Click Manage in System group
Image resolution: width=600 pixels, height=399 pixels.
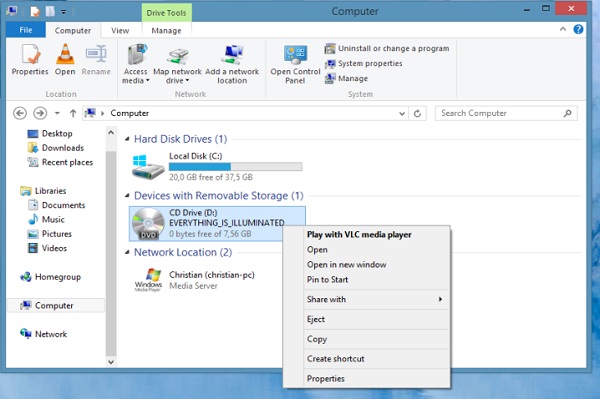pyautogui.click(x=346, y=78)
